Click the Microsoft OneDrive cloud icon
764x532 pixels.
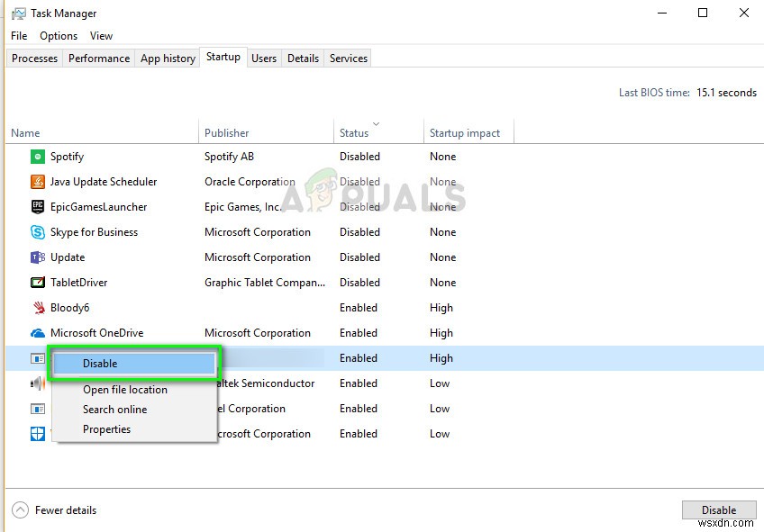pos(38,333)
